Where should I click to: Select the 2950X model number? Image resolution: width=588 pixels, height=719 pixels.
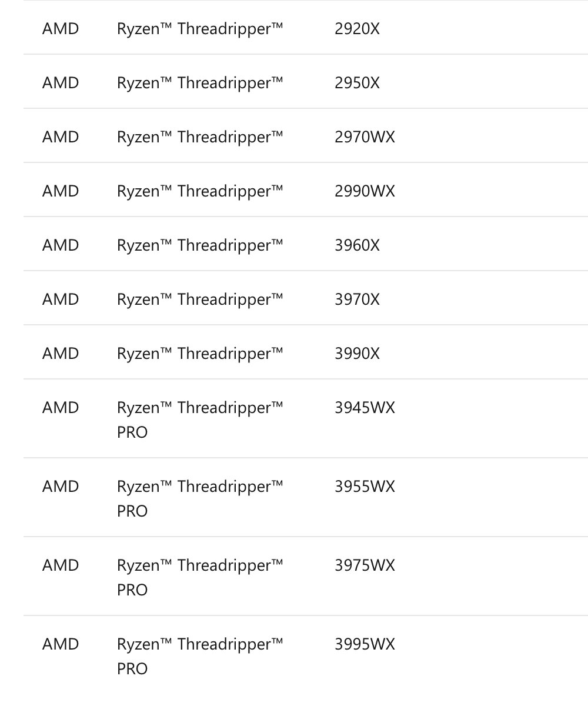coord(357,82)
